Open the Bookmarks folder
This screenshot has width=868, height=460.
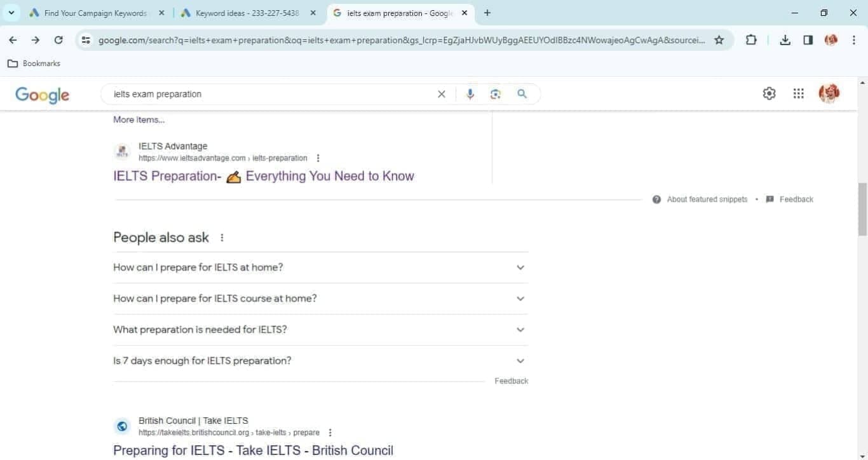pyautogui.click(x=34, y=64)
